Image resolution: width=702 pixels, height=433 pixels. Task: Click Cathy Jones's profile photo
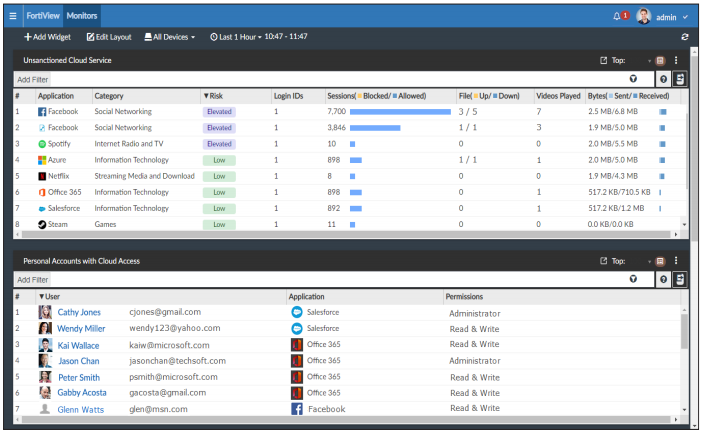[x=45, y=312]
